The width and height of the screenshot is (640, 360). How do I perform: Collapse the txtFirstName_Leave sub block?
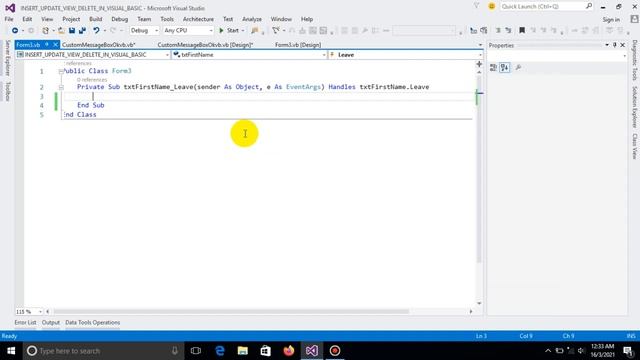tap(61, 87)
